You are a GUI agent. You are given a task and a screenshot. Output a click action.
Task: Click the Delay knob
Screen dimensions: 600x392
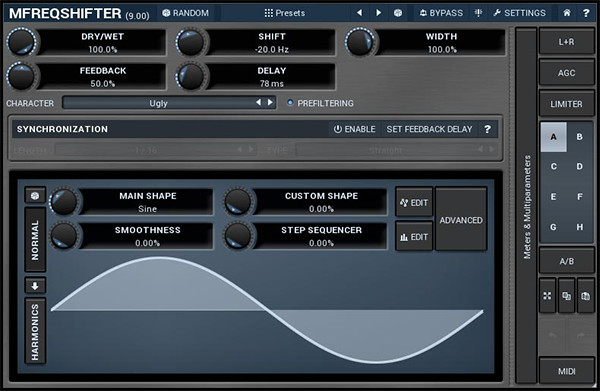pos(191,76)
